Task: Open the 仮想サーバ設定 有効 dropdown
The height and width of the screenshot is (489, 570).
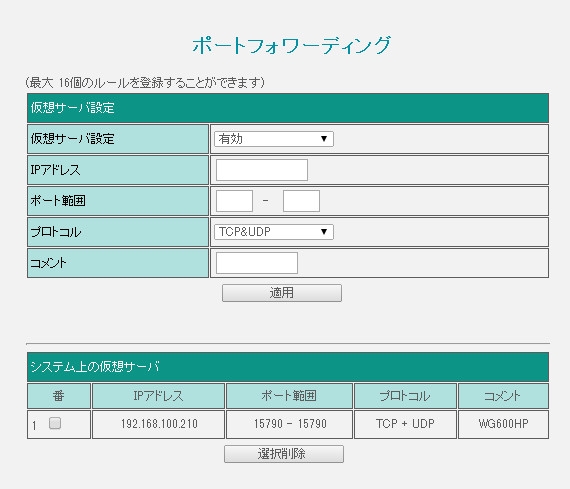Action: coord(274,139)
